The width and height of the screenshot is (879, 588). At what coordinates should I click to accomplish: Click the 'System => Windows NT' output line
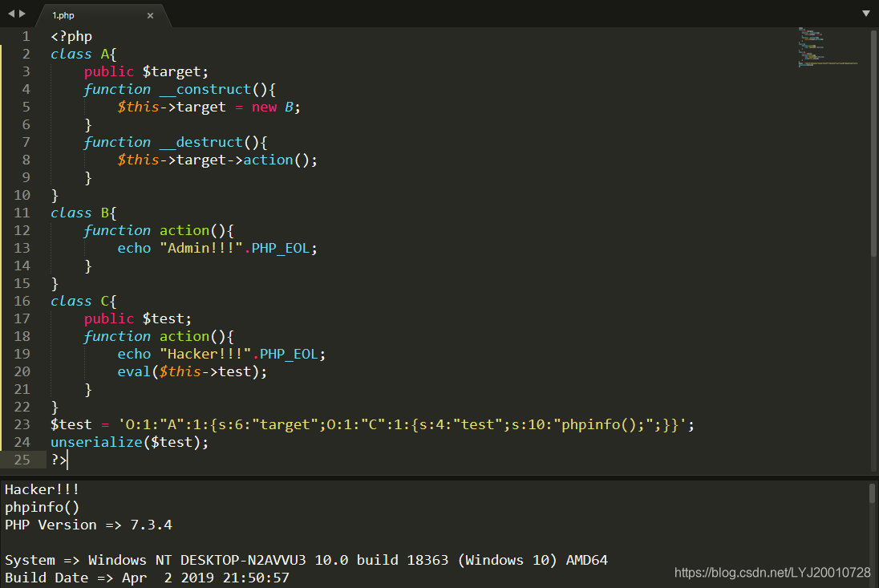pyautogui.click(x=306, y=561)
